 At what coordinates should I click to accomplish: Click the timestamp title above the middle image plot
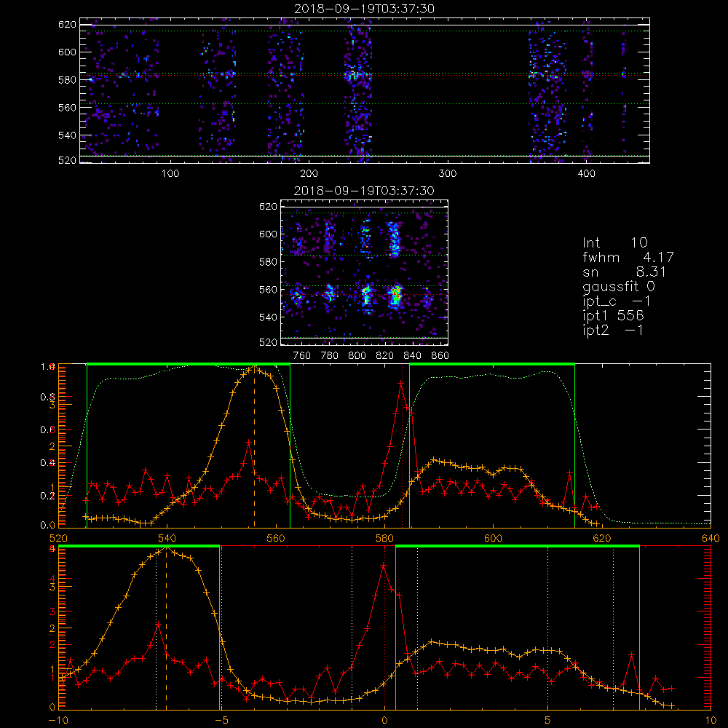[364, 191]
